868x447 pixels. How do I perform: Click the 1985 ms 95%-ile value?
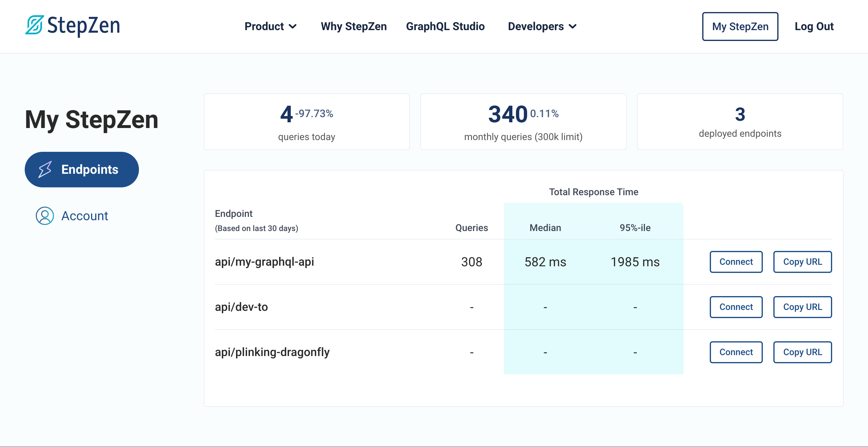635,262
